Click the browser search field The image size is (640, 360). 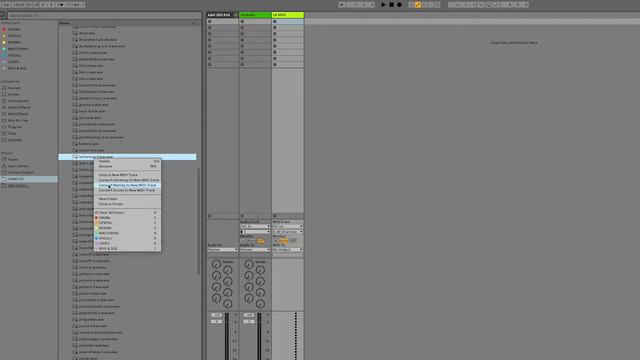[104, 16]
